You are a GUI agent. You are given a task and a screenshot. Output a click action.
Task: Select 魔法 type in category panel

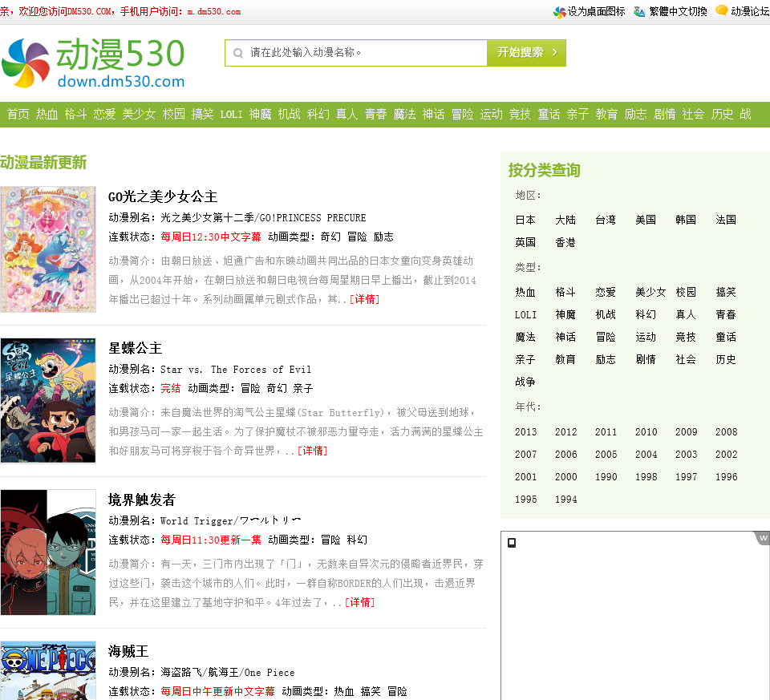[x=525, y=338]
